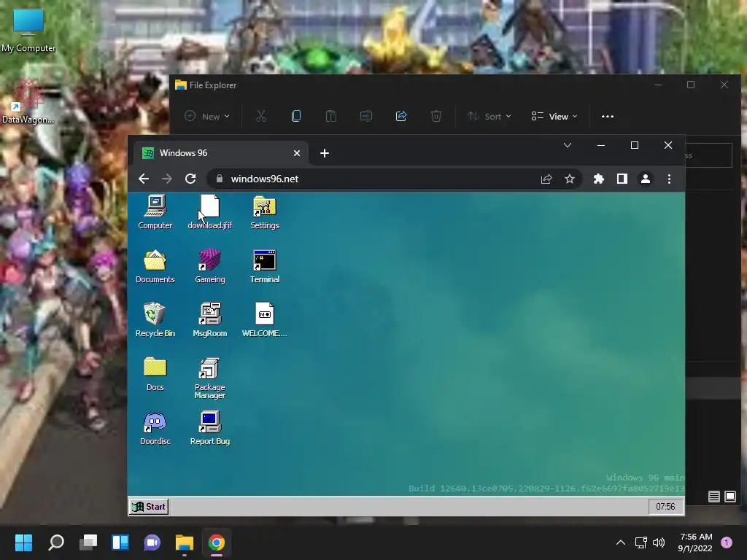
Task: Open Widgets from the taskbar
Action: pyautogui.click(x=120, y=542)
